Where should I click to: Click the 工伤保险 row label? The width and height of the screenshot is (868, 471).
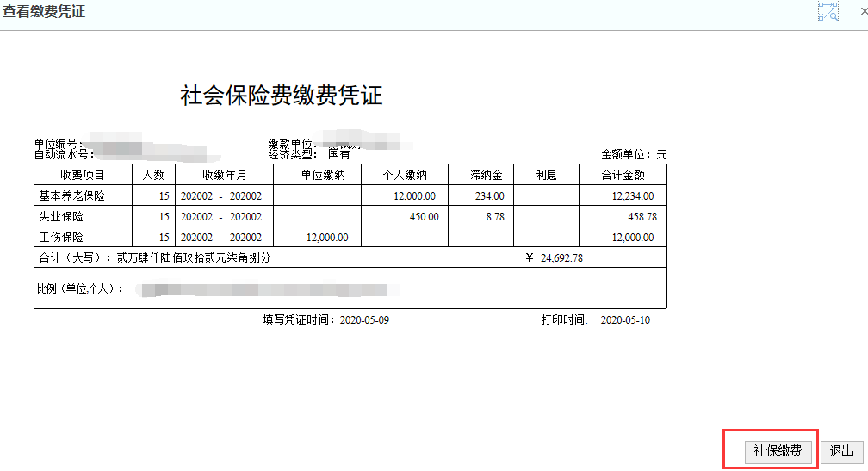click(x=60, y=237)
